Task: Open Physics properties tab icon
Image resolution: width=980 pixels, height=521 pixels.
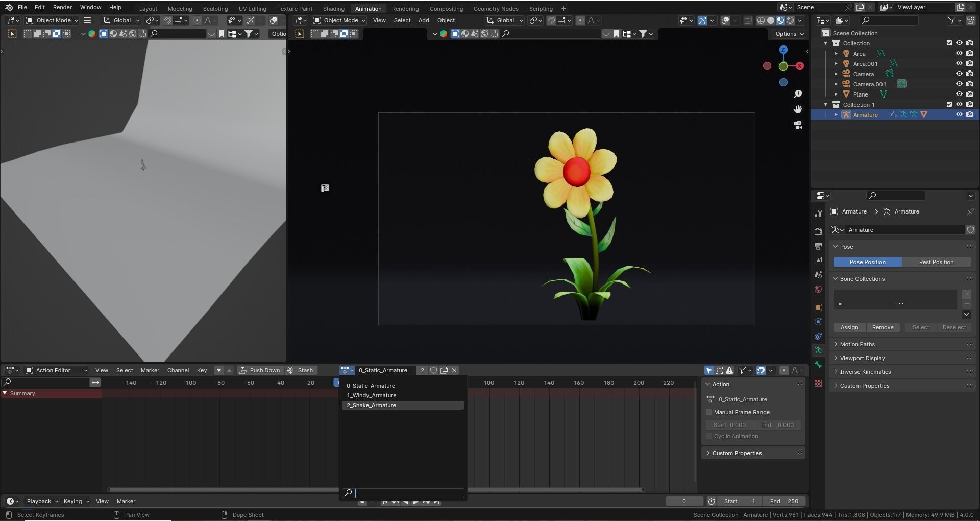Action: [818, 322]
